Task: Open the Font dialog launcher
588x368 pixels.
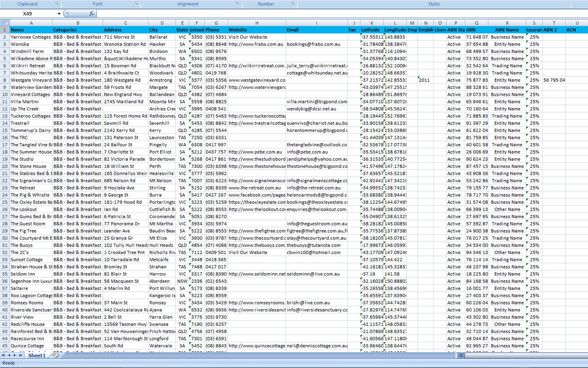Action: coord(136,4)
